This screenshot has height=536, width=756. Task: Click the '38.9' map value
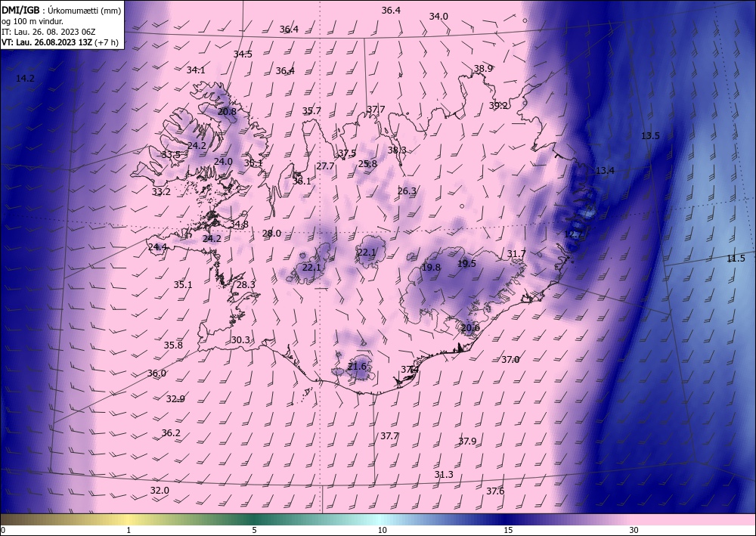click(482, 69)
